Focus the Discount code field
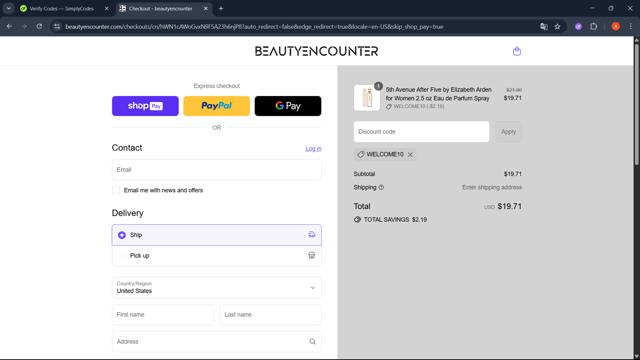 tap(421, 132)
